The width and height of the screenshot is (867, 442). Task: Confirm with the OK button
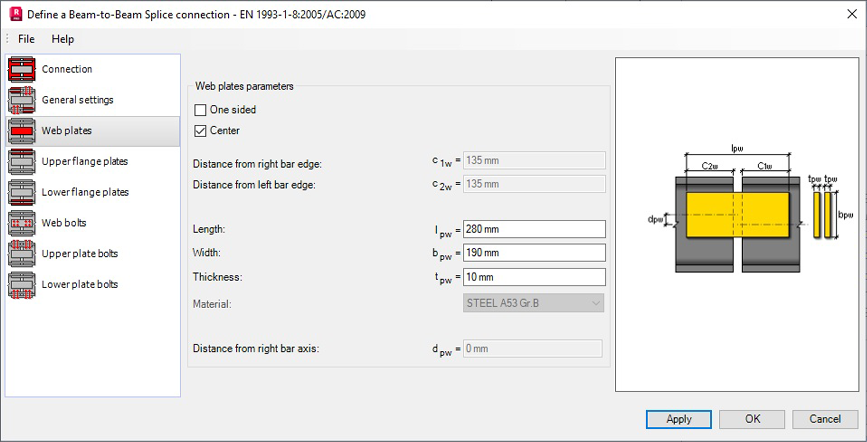[753, 419]
